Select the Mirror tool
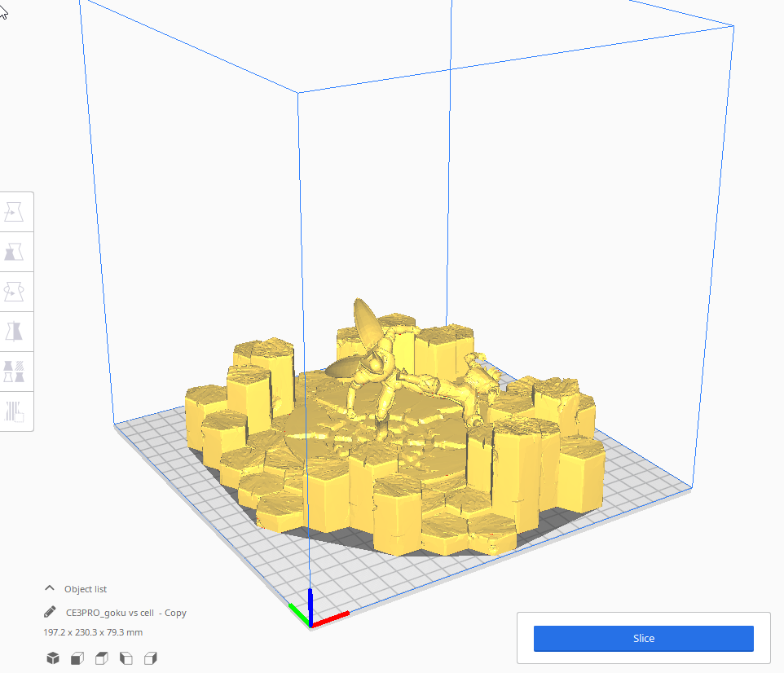 tap(16, 330)
